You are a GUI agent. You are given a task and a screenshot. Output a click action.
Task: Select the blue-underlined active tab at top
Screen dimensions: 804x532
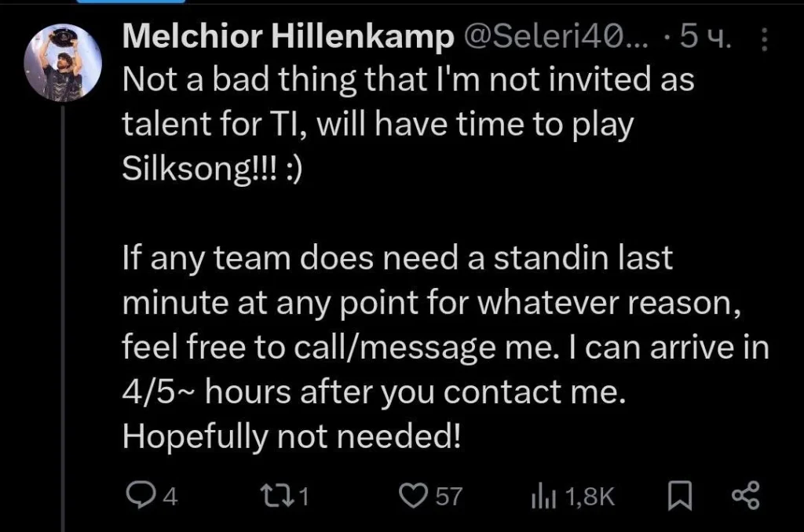[x=131, y=2]
